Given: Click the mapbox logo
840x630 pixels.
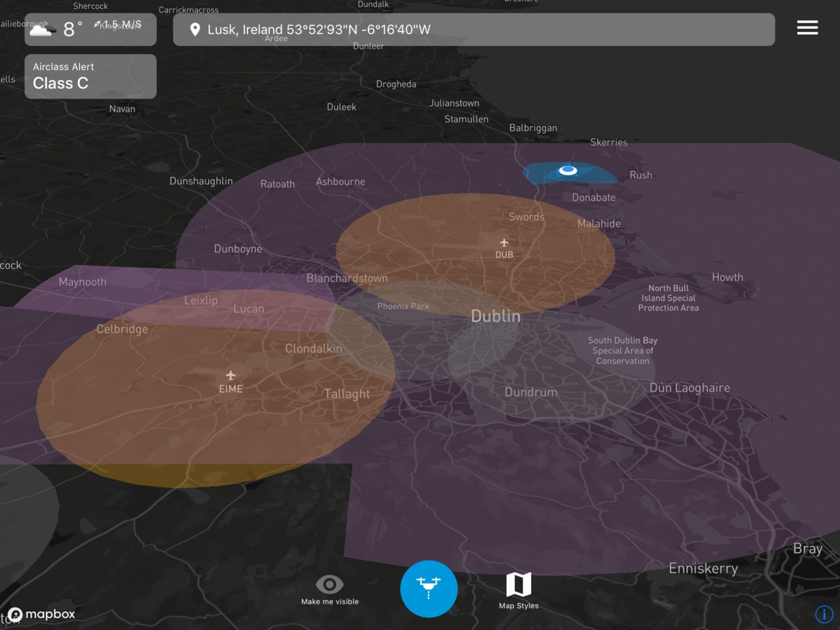Looking at the screenshot, I should [x=42, y=614].
